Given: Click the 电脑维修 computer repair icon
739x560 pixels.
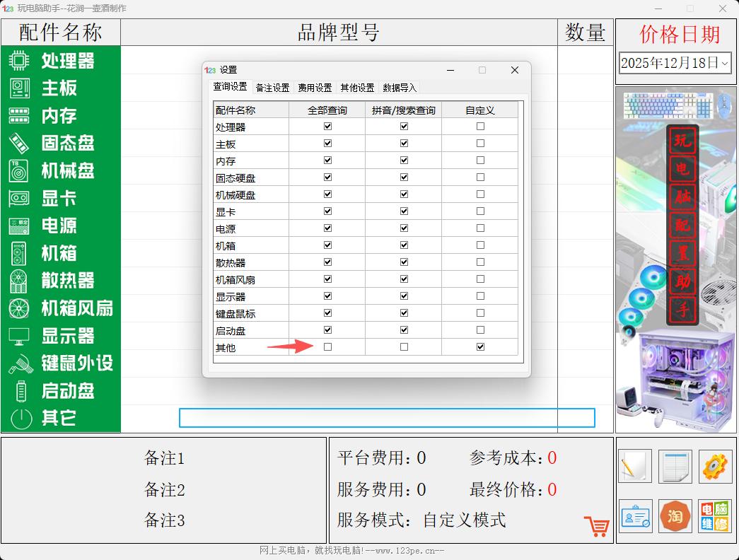Looking at the screenshot, I should [x=714, y=517].
